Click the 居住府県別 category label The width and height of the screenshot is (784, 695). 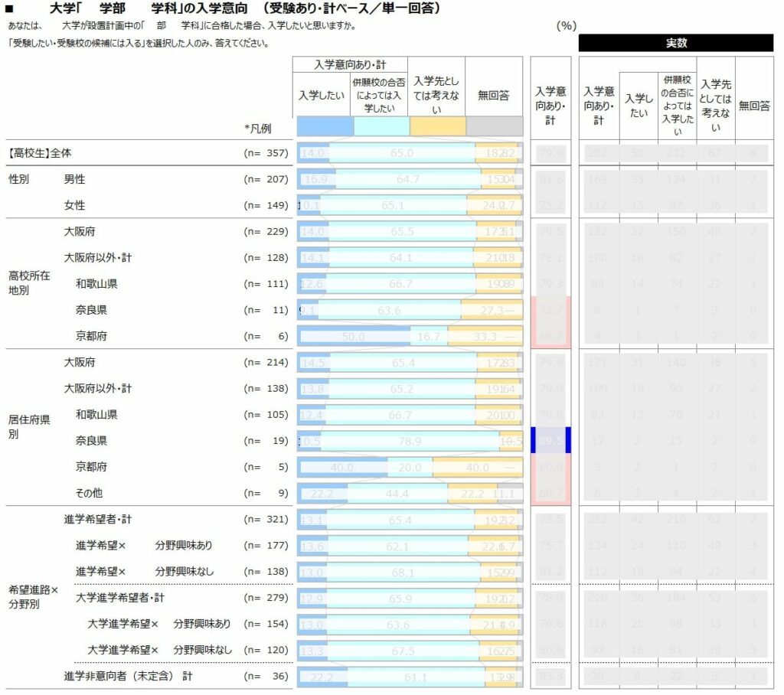tap(29, 426)
